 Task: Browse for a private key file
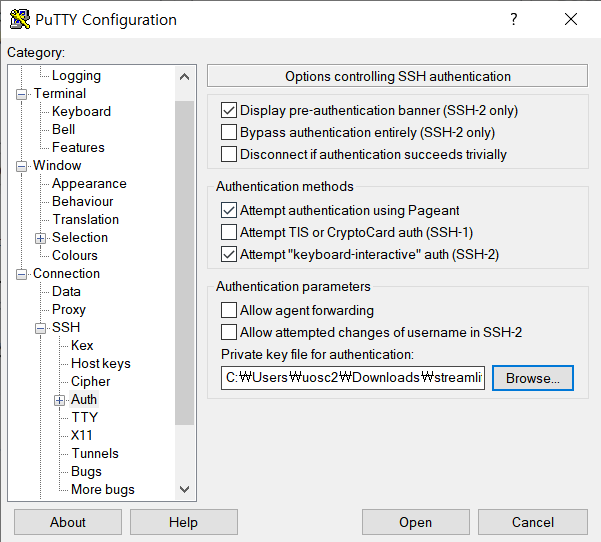(x=533, y=378)
